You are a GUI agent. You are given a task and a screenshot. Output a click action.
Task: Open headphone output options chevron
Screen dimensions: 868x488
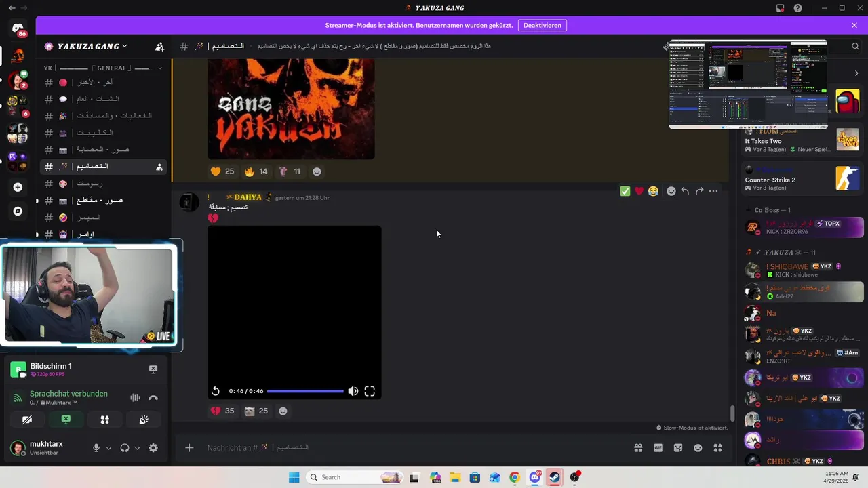(137, 448)
